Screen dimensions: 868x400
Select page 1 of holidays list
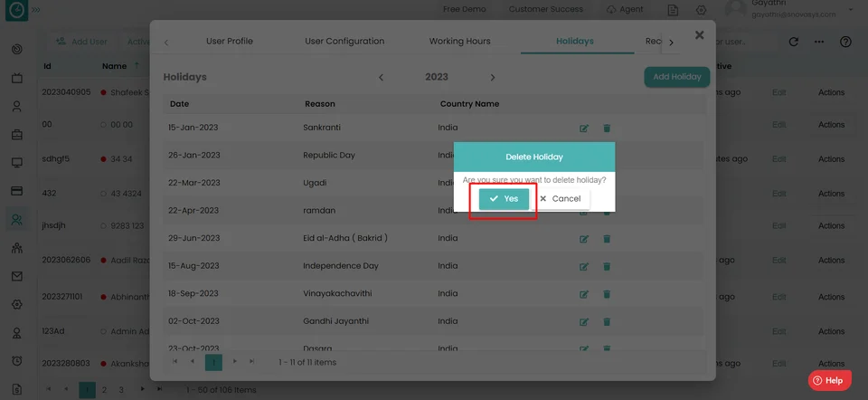coord(213,362)
